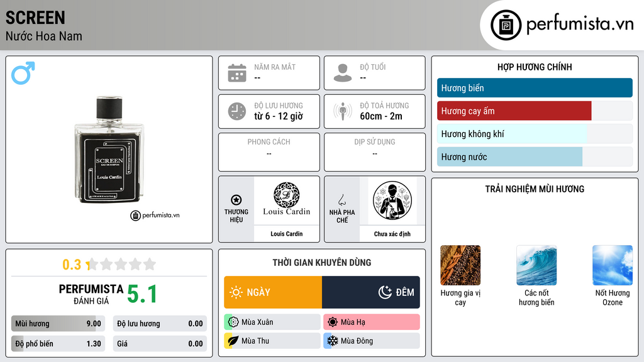Click the TRẢI NGHIỆM MÙI HƯƠNG heading

535,189
